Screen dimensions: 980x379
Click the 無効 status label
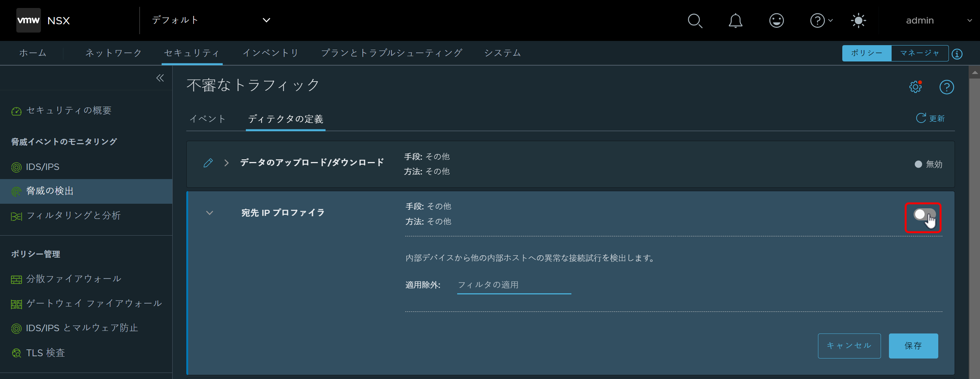pos(934,164)
